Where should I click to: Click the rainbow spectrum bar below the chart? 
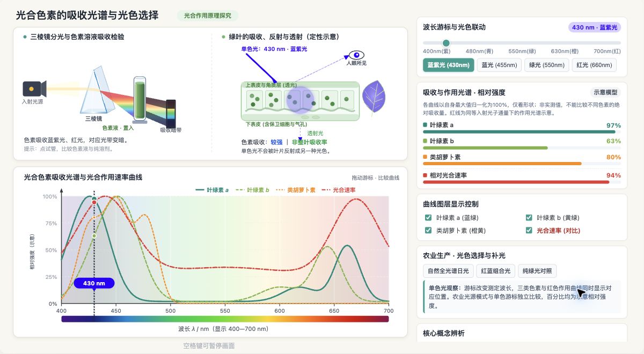[225, 319]
